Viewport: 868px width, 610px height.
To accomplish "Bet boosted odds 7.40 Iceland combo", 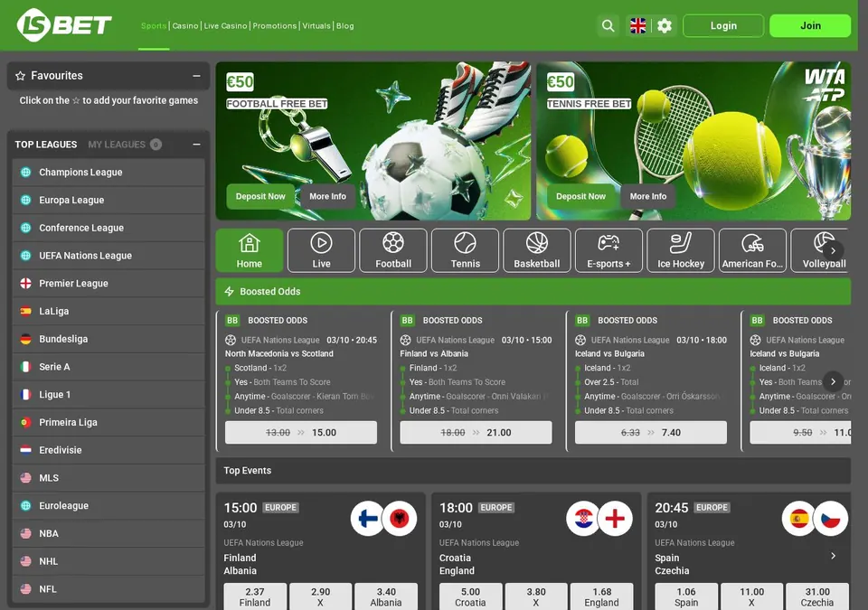I will (651, 432).
